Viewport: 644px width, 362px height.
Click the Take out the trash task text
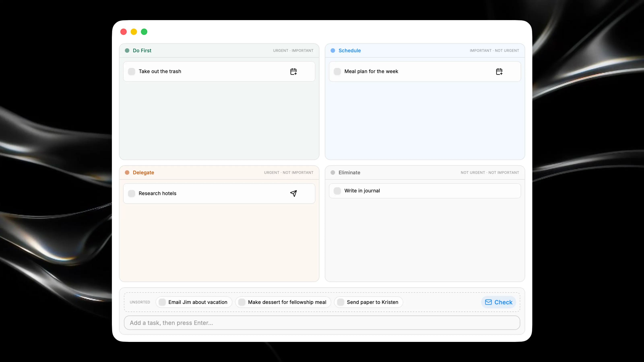click(160, 71)
